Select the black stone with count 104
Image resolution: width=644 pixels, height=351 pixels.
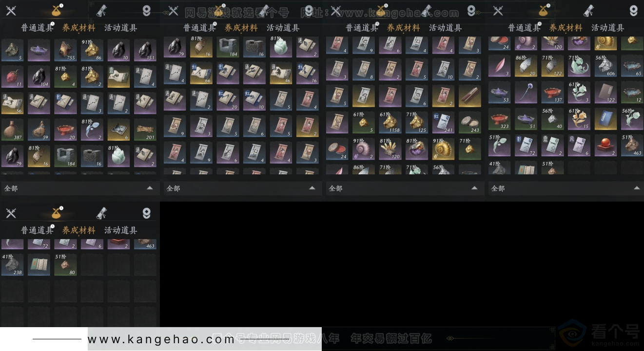39,76
